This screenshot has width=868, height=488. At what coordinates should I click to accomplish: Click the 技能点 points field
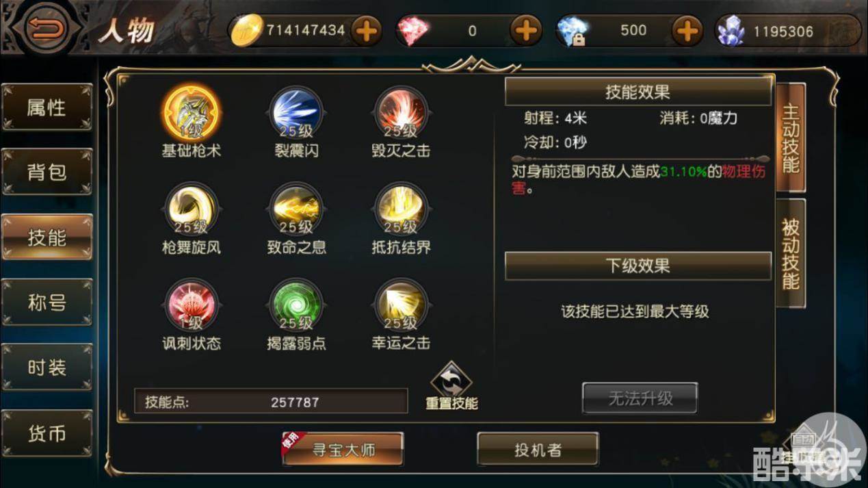point(271,402)
